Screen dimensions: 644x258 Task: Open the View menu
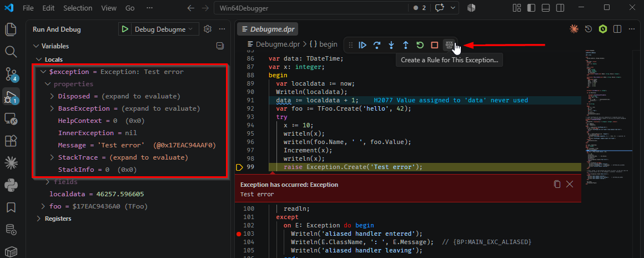[109, 8]
